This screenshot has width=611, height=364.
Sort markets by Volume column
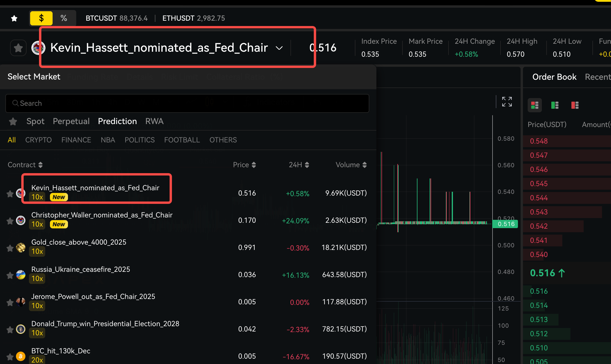(x=351, y=165)
